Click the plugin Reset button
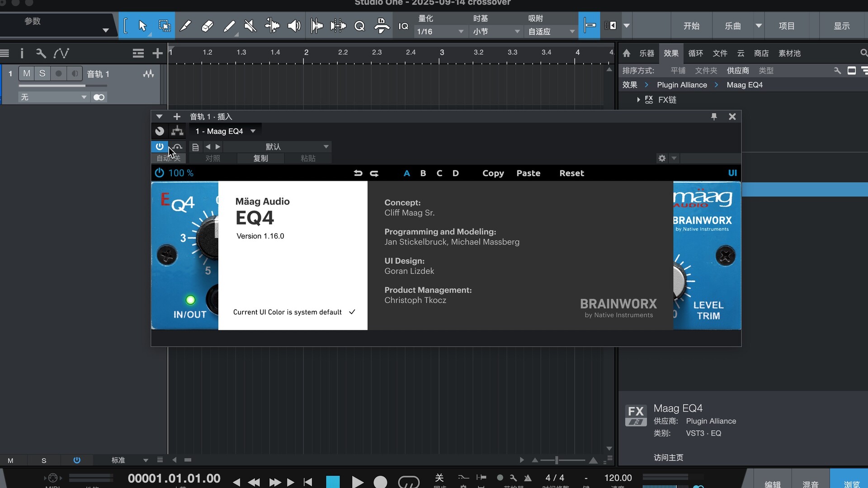Image resolution: width=868 pixels, height=488 pixels. 571,173
